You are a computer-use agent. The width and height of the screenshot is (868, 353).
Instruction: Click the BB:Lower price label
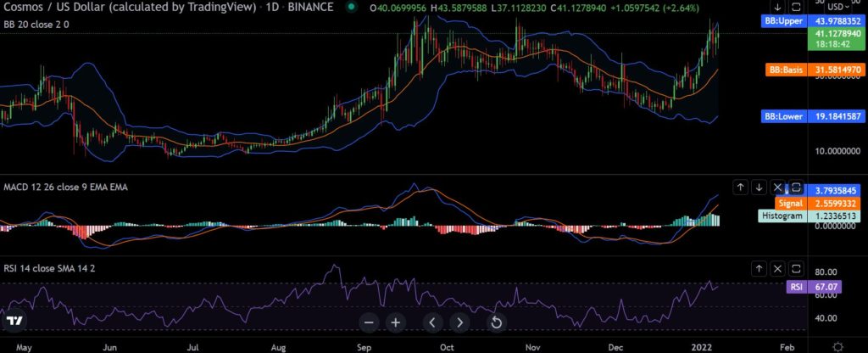812,116
